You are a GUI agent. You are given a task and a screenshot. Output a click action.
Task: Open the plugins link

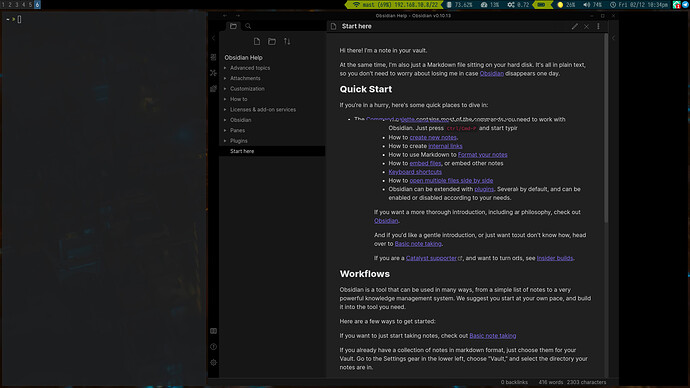coord(484,189)
